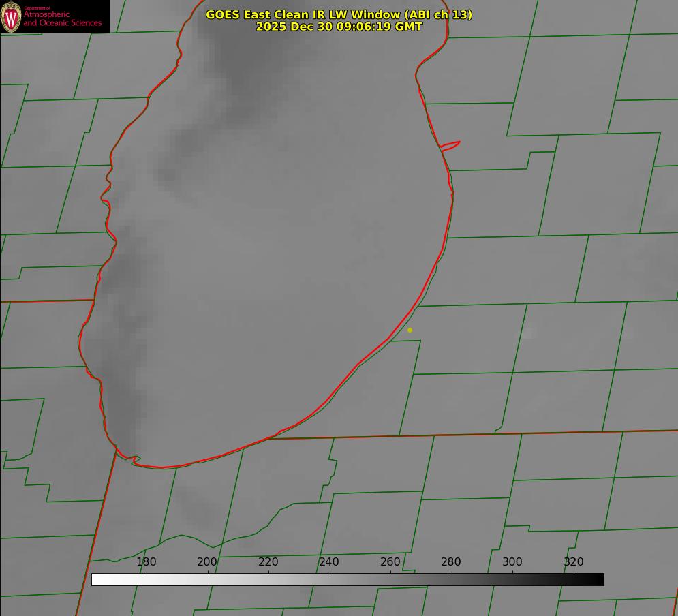Click the colorbar label '300'

click(x=512, y=561)
